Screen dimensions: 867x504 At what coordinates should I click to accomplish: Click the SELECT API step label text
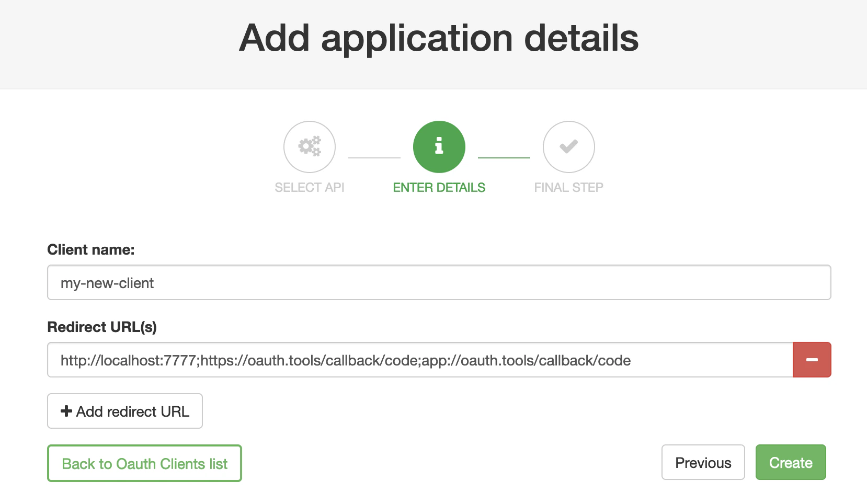point(309,187)
